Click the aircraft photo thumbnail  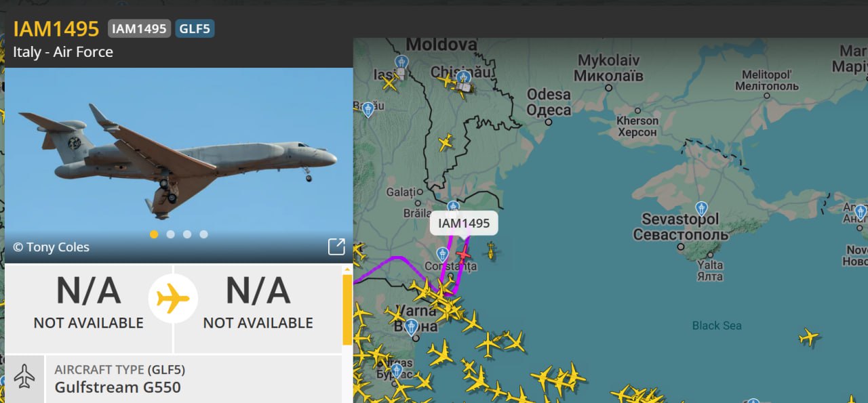pyautogui.click(x=179, y=165)
